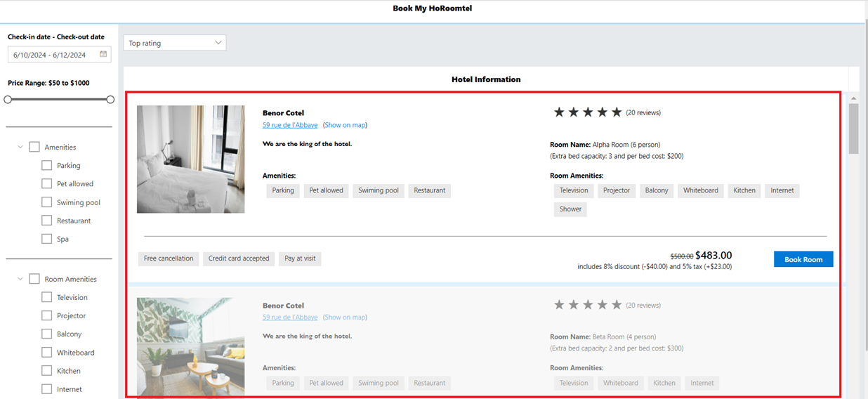This screenshot has height=399, width=868.
Task: Click the Internet tag in Alpha Room amenities
Action: point(782,190)
